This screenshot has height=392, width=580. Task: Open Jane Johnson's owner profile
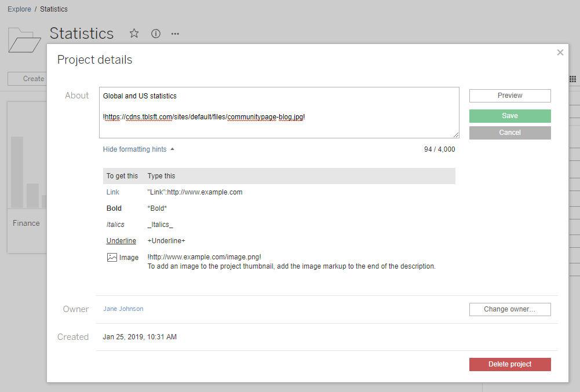click(x=123, y=309)
